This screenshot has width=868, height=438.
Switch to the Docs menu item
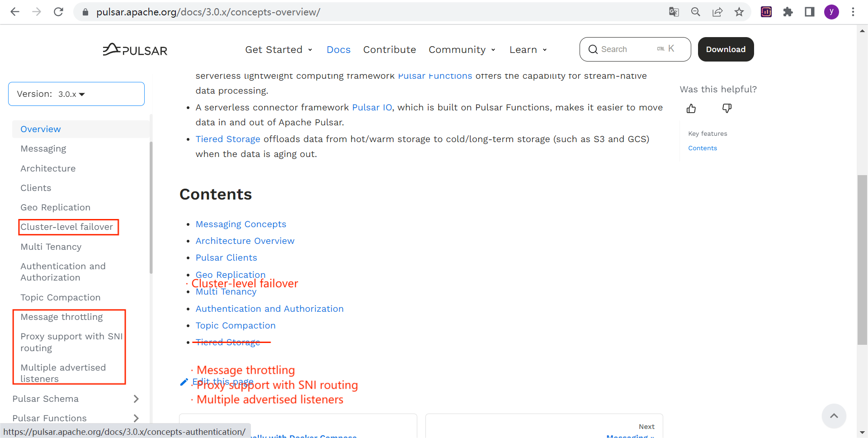pos(338,50)
